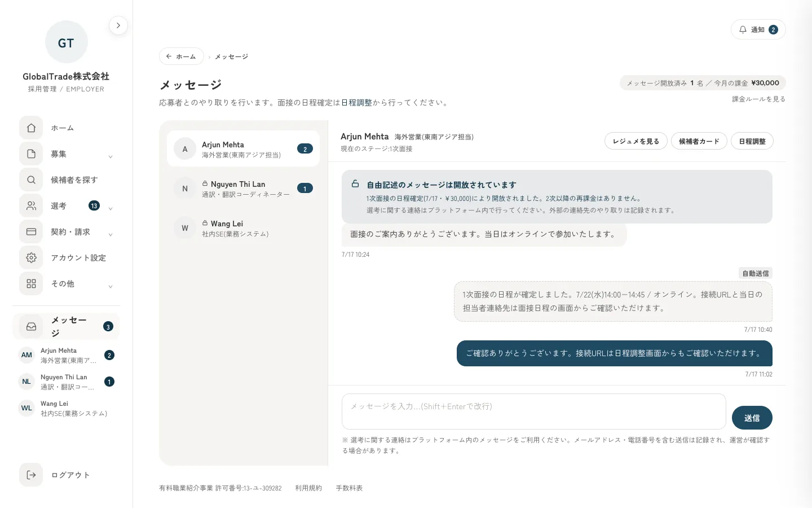Click the 選考 people icon
Image resolution: width=812 pixels, height=508 pixels.
[x=31, y=206]
